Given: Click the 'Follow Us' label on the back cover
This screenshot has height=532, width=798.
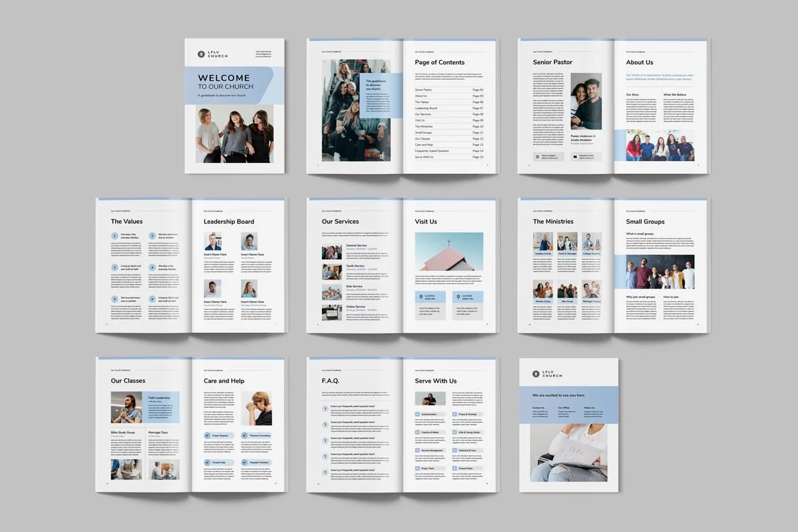Looking at the screenshot, I should [x=589, y=407].
